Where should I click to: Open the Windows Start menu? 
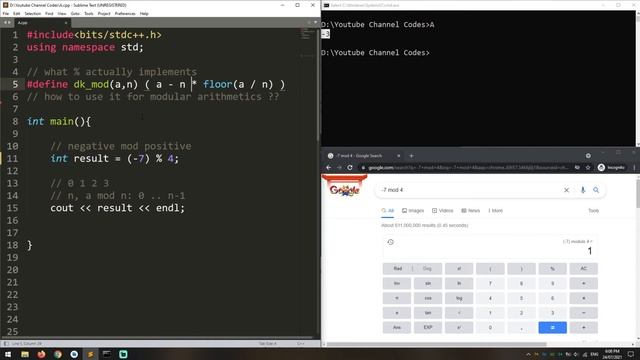(x=8, y=354)
